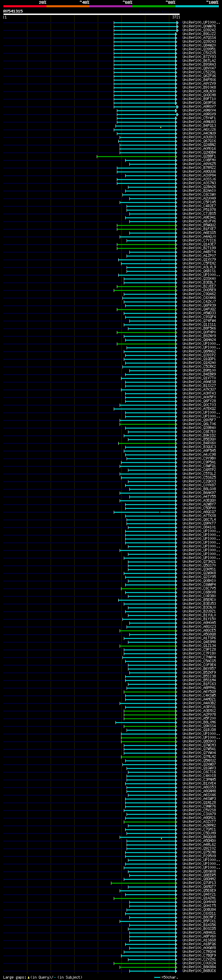Image resolution: width=222 pixels, height=980 pixels.
Task: Select hit label UniRef100_Q6HA24
Action: click(x=199, y=340)
